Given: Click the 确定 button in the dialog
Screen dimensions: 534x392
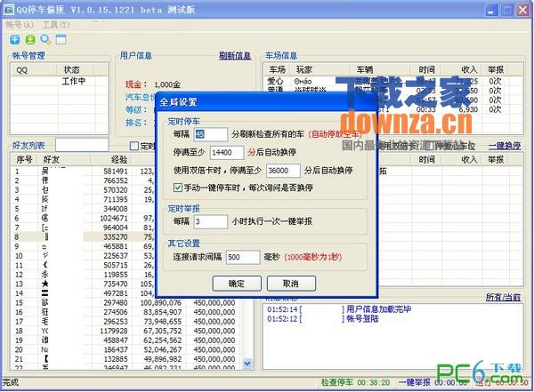Looking at the screenshot, I should [x=237, y=283].
